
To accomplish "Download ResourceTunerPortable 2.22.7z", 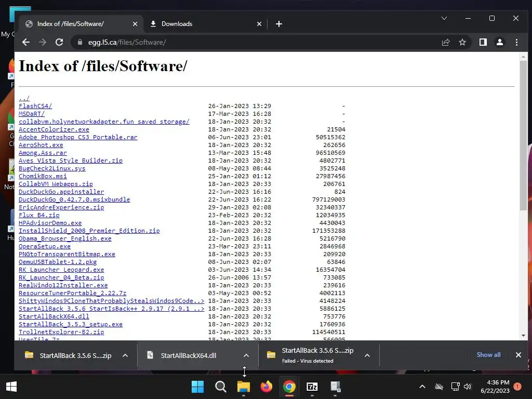I will tap(72, 293).
